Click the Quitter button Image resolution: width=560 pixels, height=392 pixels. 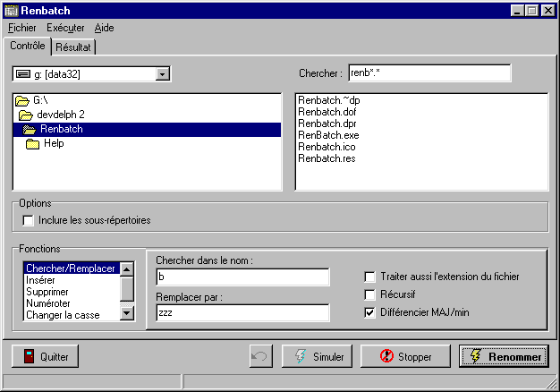tap(46, 356)
